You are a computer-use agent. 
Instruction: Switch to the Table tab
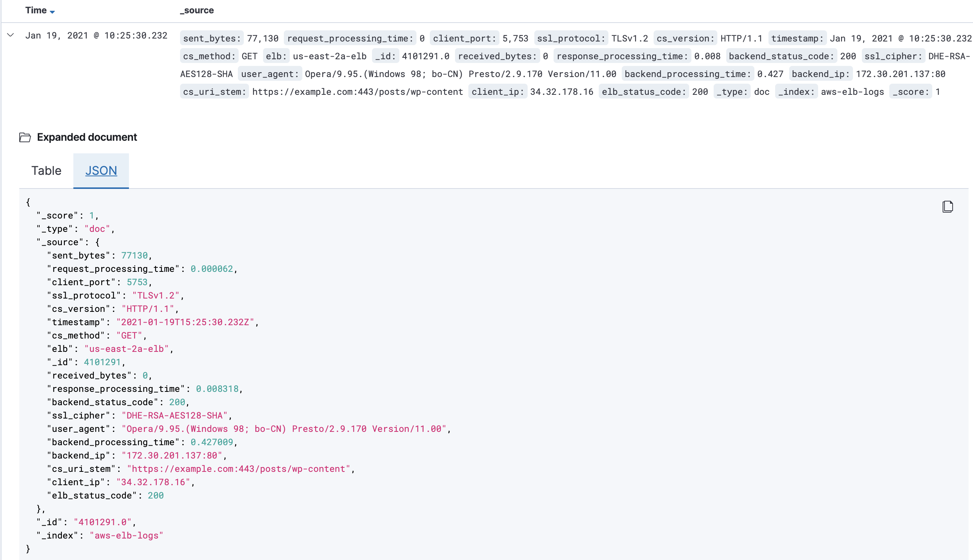[x=46, y=170]
